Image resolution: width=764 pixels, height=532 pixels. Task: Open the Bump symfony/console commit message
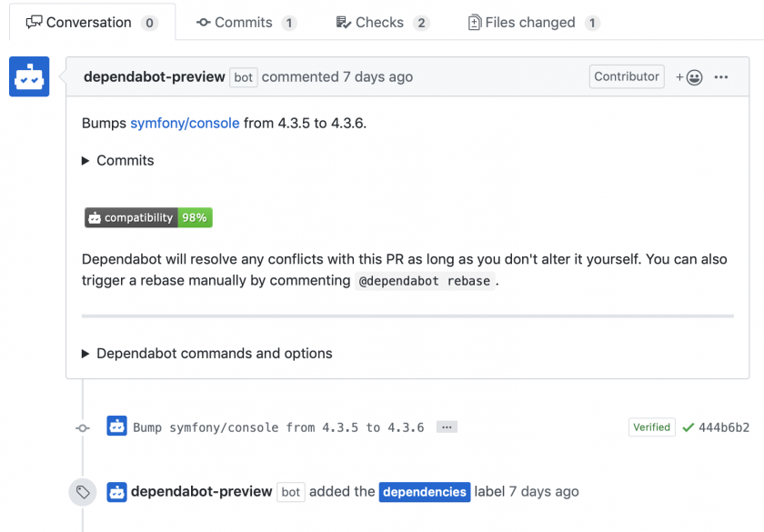click(x=278, y=427)
